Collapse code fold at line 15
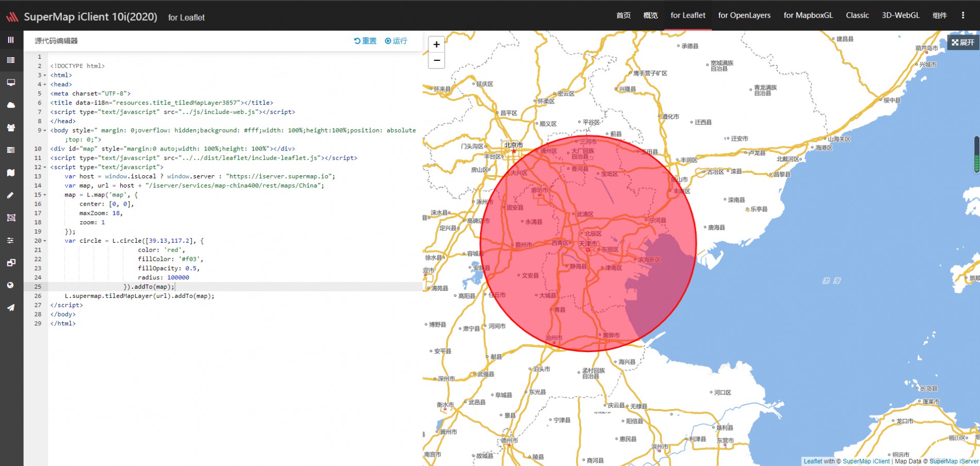The image size is (980, 466). pyautogui.click(x=45, y=195)
